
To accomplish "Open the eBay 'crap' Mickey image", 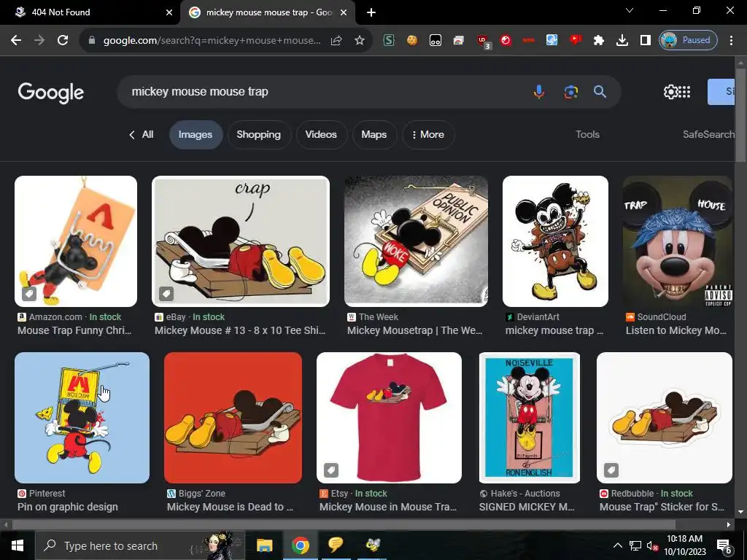I will [x=241, y=241].
